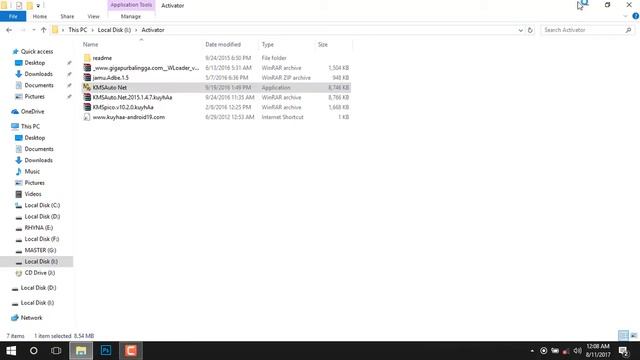Click the KMSAuto Net application icon
The height and width of the screenshot is (360, 640).
(87, 87)
